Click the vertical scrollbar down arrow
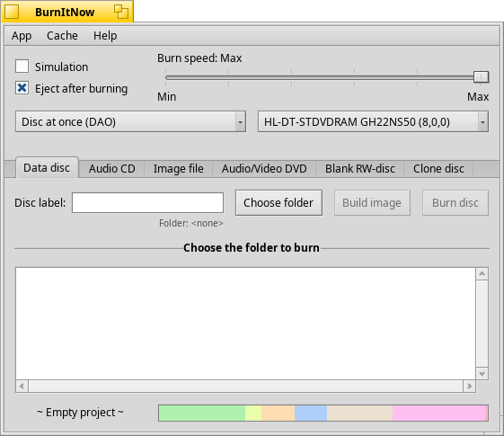 (482, 373)
